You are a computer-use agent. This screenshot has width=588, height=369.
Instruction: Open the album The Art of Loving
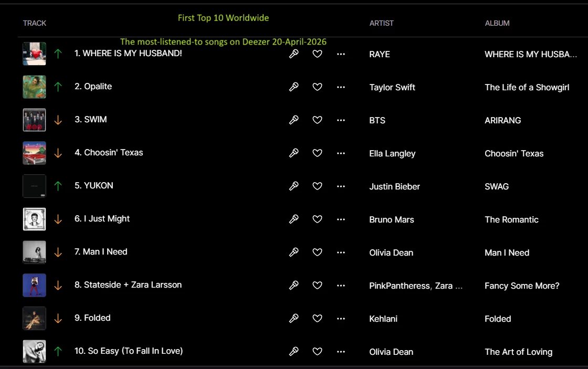pyautogui.click(x=518, y=352)
